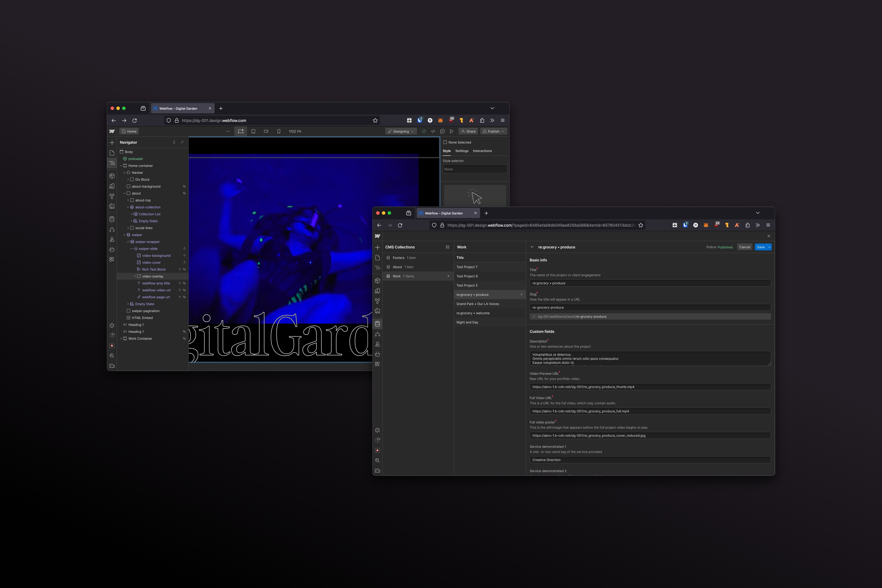
Task: Open the Footers collection
Action: 418,258
